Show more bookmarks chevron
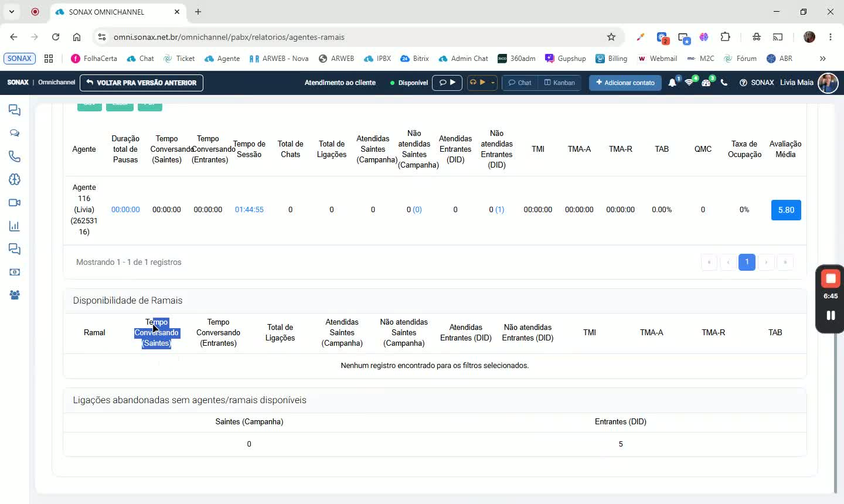Screen dimensions: 844x504 [822, 59]
